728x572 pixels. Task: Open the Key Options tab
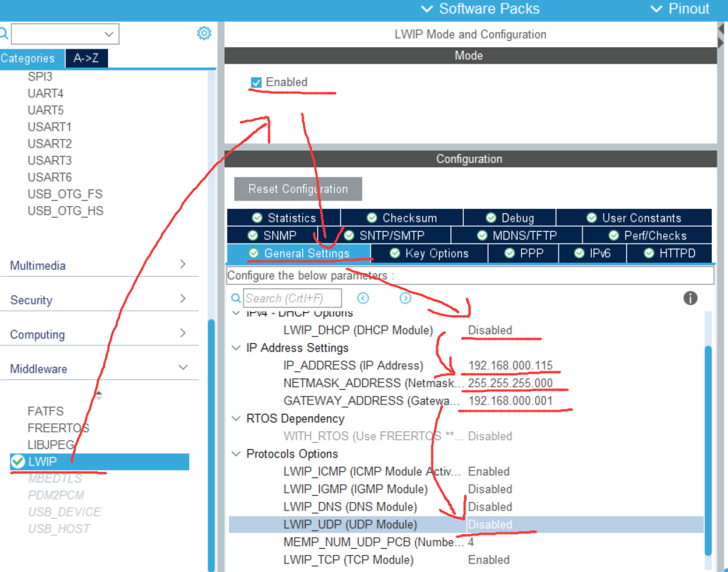click(x=429, y=254)
